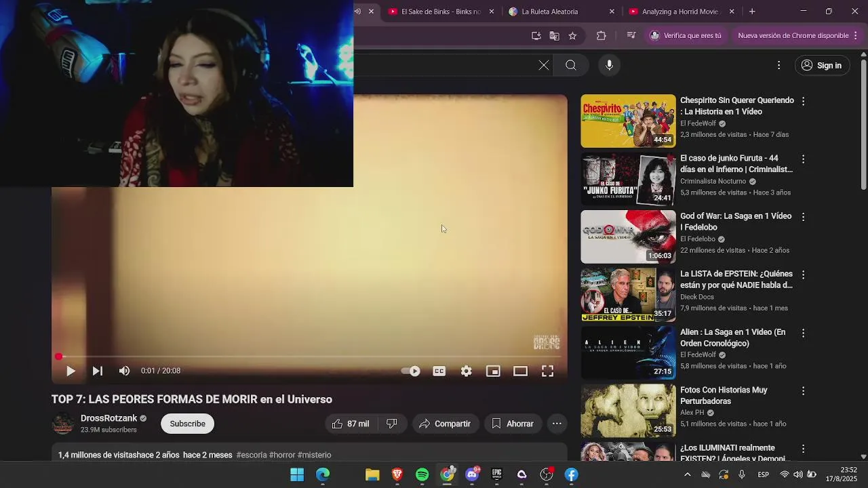
Task: Mute the video volume speaker icon
Action: pyautogui.click(x=124, y=371)
